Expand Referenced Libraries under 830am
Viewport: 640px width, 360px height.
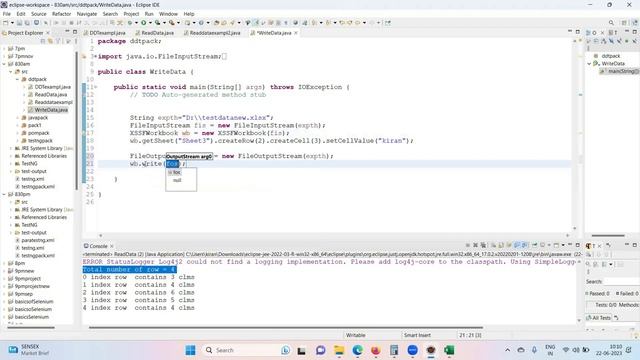point(11,156)
